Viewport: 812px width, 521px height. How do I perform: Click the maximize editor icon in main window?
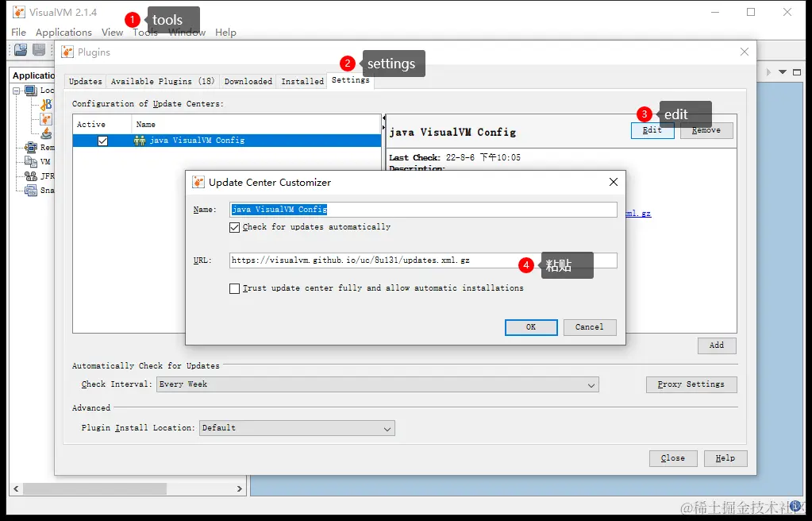coord(797,72)
